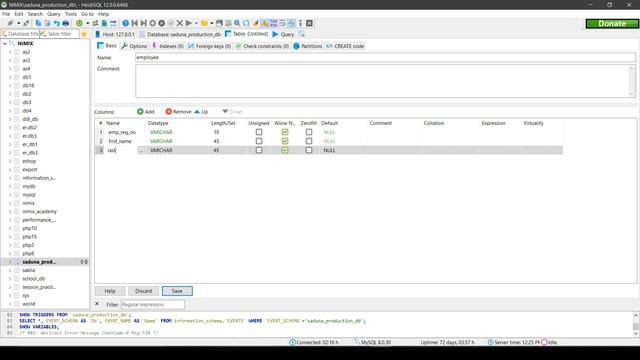Click the Discard button
Screen dimensions: 640x360
pyautogui.click(x=143, y=291)
